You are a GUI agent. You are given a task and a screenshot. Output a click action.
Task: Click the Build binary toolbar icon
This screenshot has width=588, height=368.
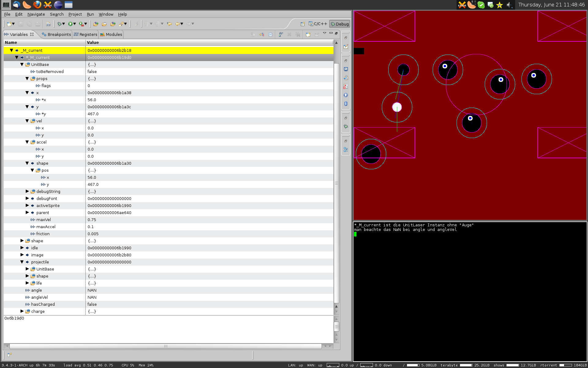[x=48, y=24]
